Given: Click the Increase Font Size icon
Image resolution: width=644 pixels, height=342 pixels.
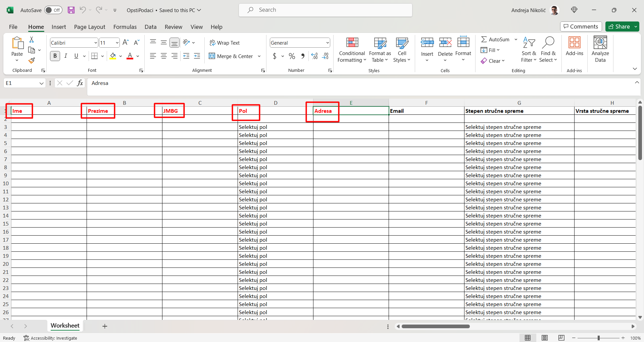Looking at the screenshot, I should [126, 42].
